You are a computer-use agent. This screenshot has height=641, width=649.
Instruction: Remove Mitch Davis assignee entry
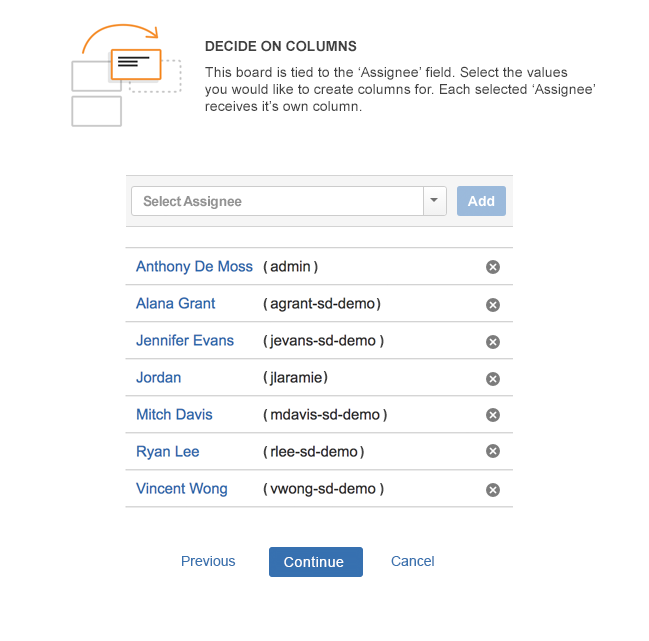pyautogui.click(x=493, y=415)
